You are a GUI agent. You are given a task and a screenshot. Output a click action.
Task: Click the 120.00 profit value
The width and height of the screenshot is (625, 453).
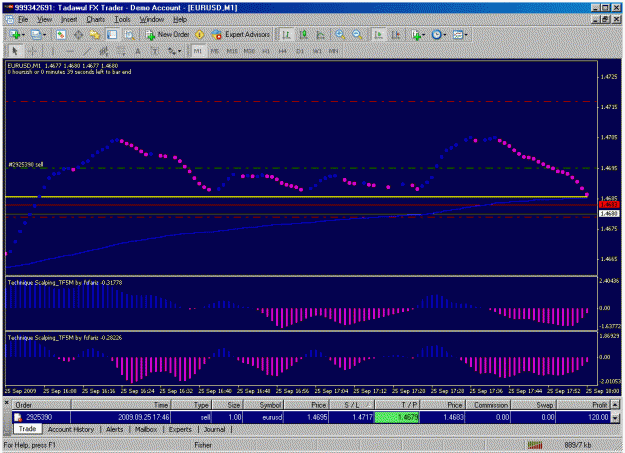[x=597, y=418]
